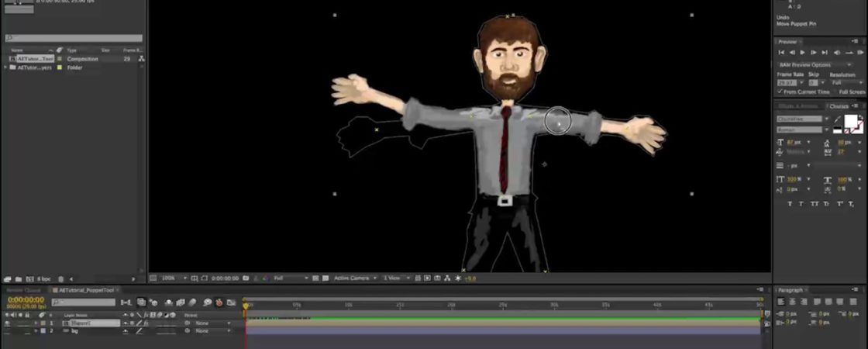Screen dimensions: 868x349
Task: Click current time indicator on timeline ruler
Action: coord(246,306)
